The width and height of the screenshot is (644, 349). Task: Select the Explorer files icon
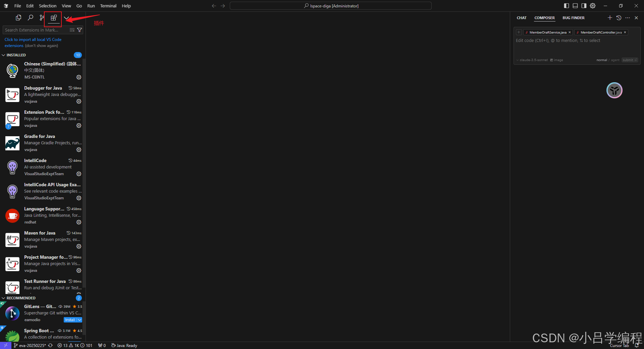18,17
